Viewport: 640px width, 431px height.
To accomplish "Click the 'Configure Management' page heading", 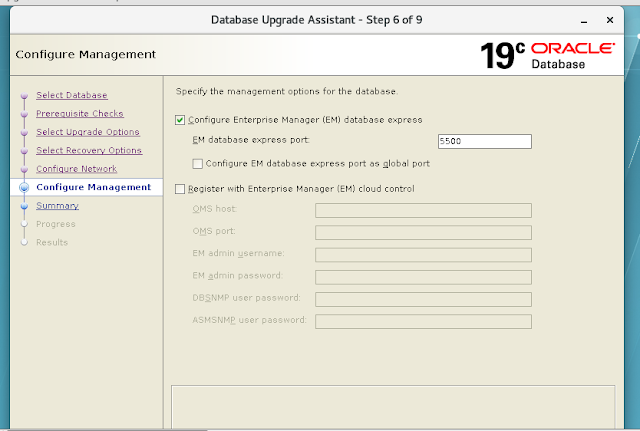I will (x=86, y=54).
